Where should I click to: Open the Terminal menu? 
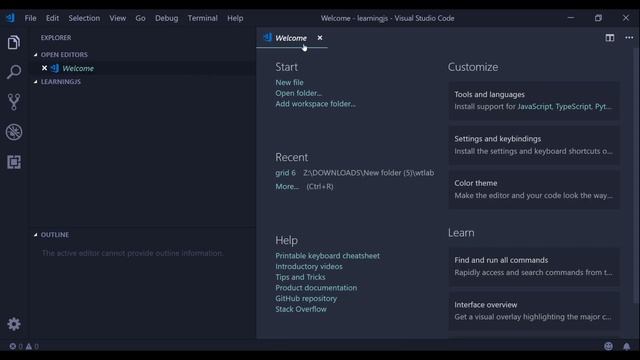click(202, 18)
